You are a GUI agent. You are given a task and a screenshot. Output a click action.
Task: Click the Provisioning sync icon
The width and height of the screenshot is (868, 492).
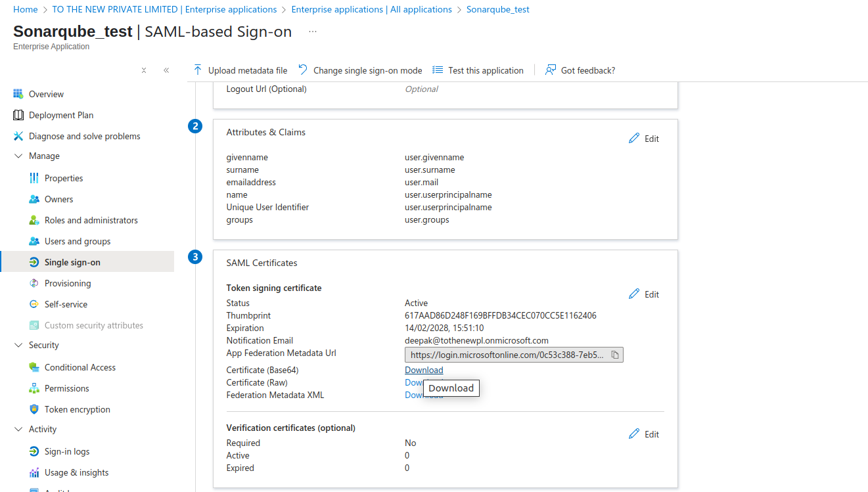coord(34,283)
